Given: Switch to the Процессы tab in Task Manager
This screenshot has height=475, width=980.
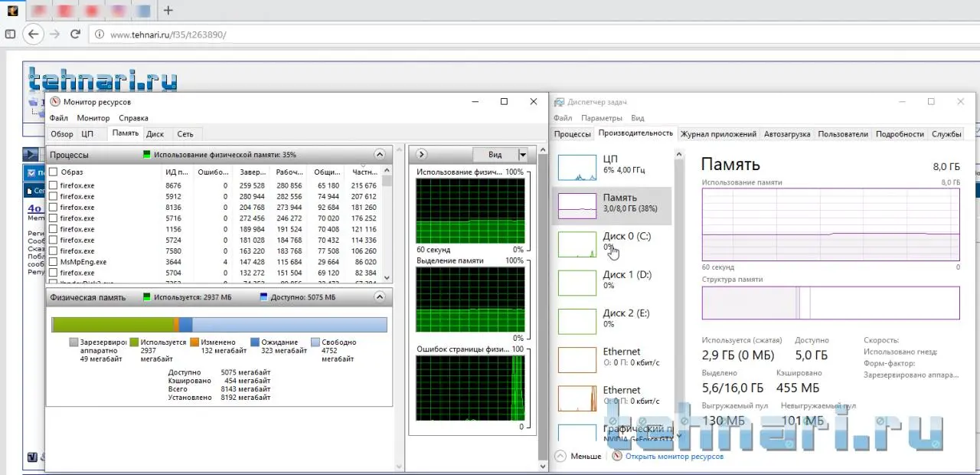Looking at the screenshot, I should tap(573, 134).
